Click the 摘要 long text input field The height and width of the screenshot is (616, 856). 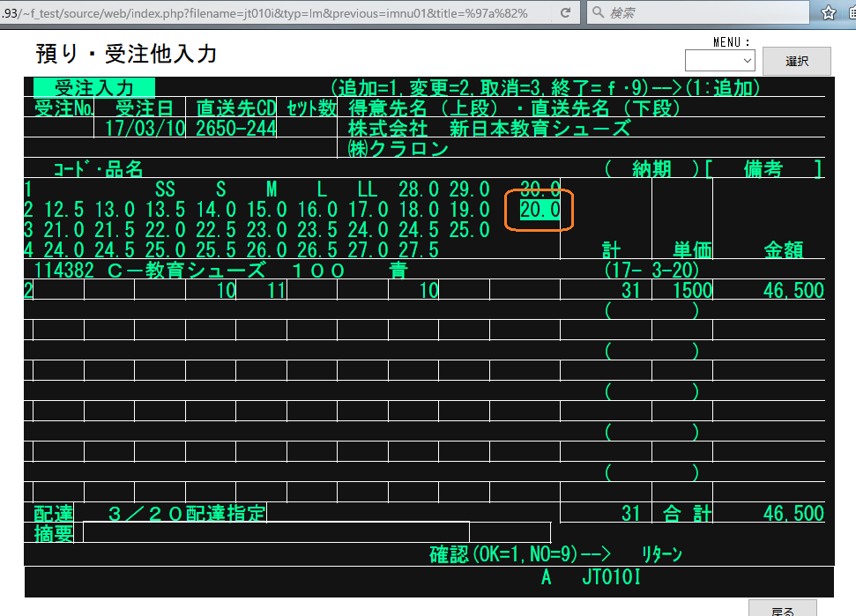(275, 532)
